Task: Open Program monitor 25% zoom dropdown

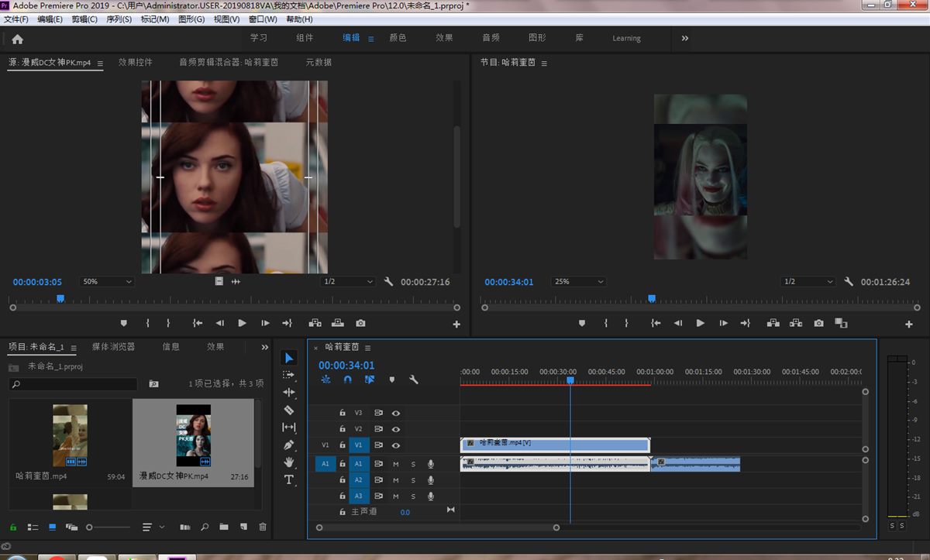Action: 578,282
